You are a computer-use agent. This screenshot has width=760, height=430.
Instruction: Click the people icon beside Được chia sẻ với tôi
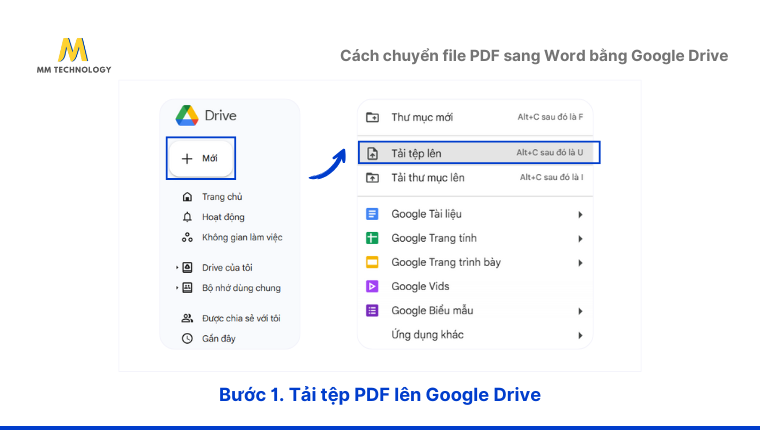click(x=187, y=319)
